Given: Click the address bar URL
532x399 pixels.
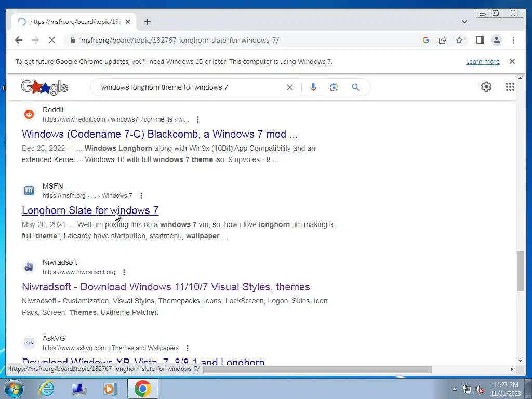Looking at the screenshot, I should click(179, 40).
